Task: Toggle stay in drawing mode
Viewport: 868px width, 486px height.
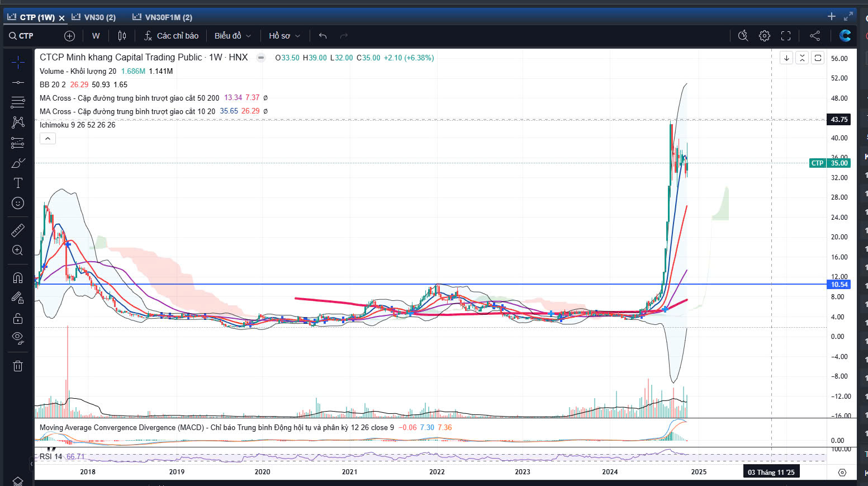Action: (x=18, y=298)
